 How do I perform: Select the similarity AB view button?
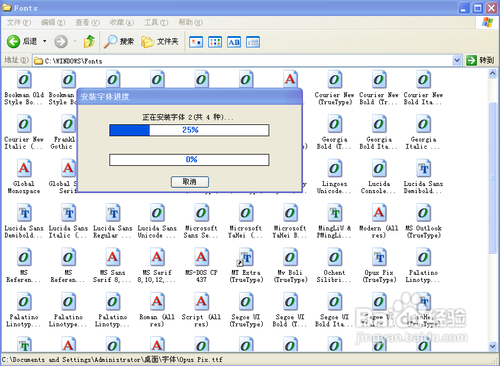click(234, 42)
